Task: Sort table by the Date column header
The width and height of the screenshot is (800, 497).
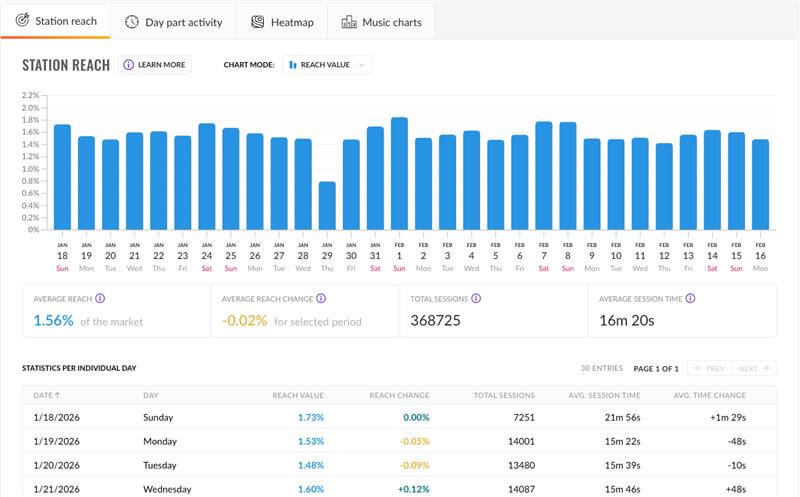Action: pyautogui.click(x=48, y=395)
